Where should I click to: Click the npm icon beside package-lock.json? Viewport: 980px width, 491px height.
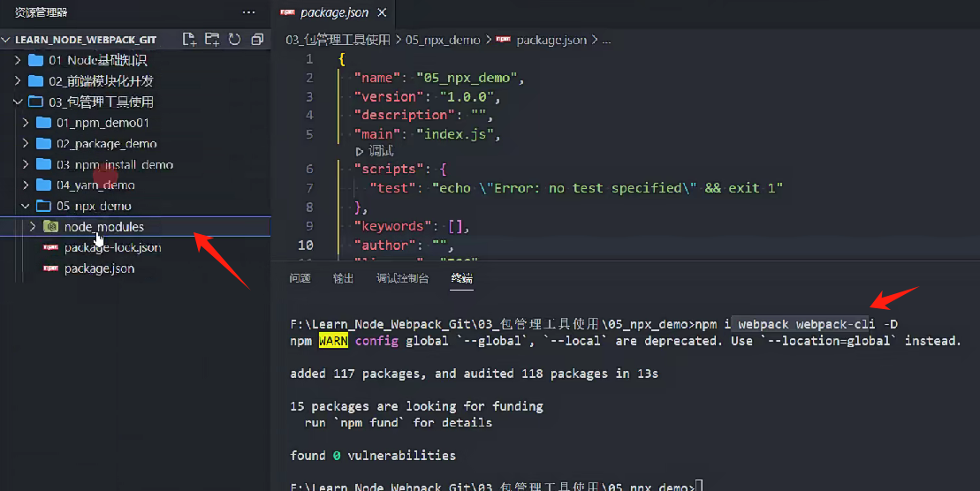(51, 248)
